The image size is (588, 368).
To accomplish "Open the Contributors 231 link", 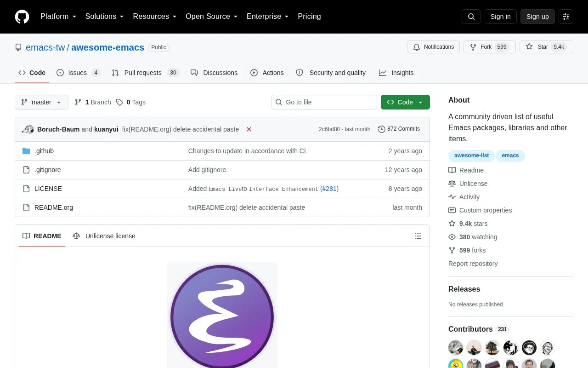I will (479, 329).
